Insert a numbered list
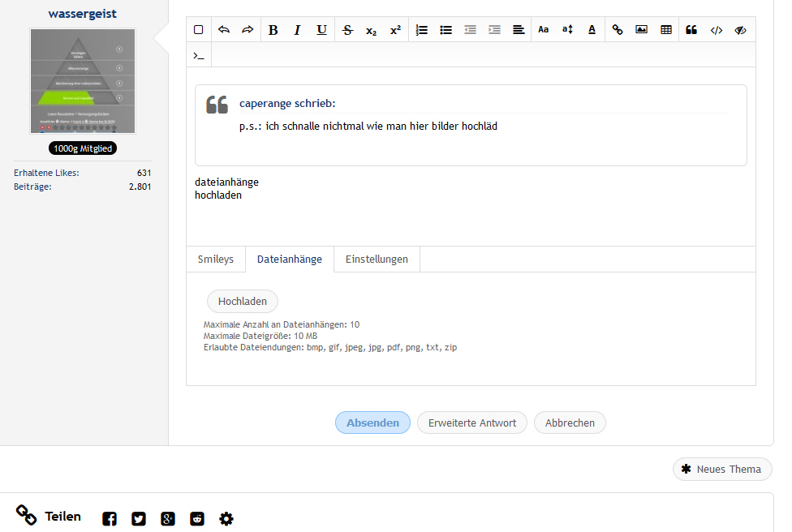The height and width of the screenshot is (532, 792). click(x=421, y=30)
